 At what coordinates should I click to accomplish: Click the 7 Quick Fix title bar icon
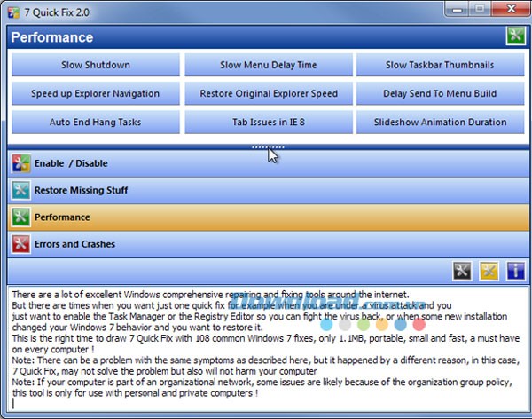tap(13, 11)
